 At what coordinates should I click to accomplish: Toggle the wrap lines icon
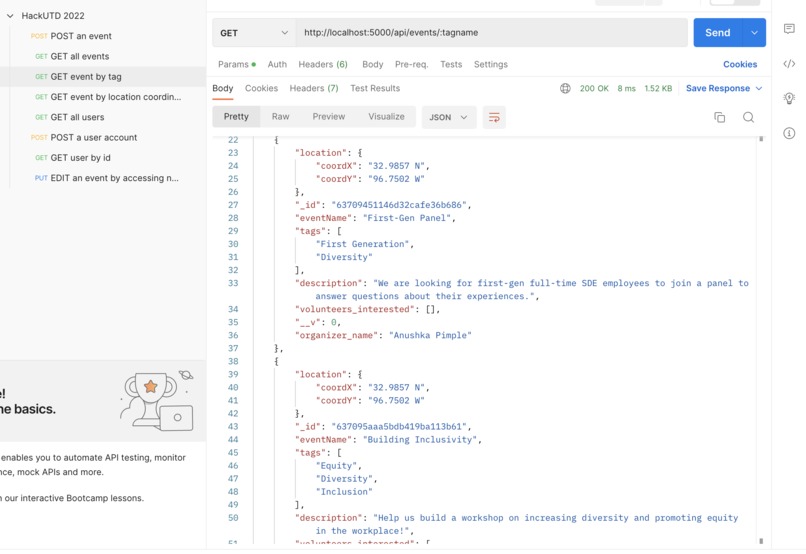(x=494, y=117)
